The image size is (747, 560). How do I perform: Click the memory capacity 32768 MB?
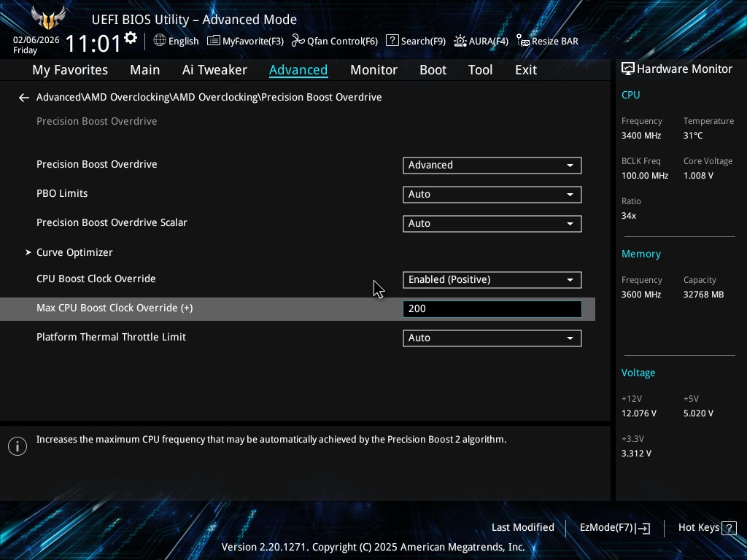coord(704,295)
